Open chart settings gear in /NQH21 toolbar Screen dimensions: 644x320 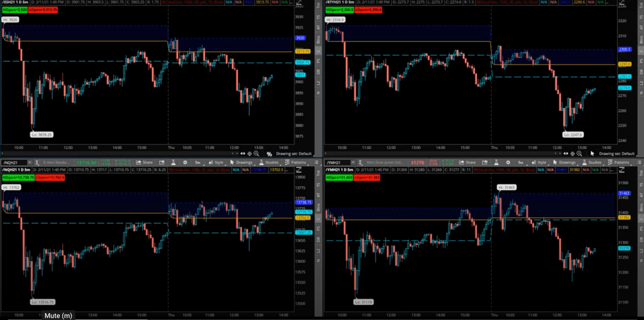point(185,163)
